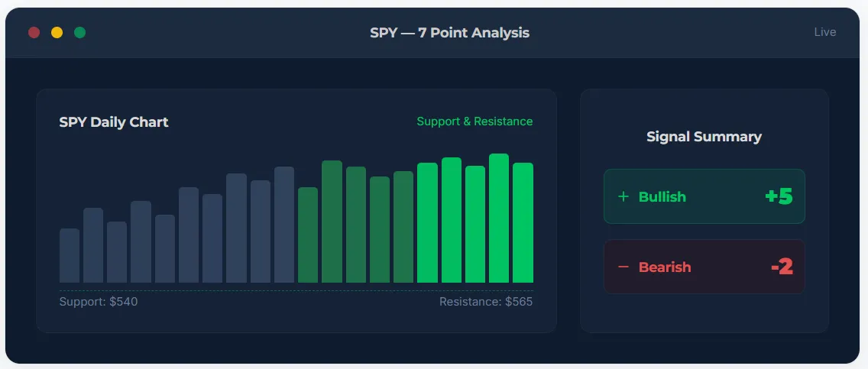Click the SPY — 7 Point Analysis title

449,33
